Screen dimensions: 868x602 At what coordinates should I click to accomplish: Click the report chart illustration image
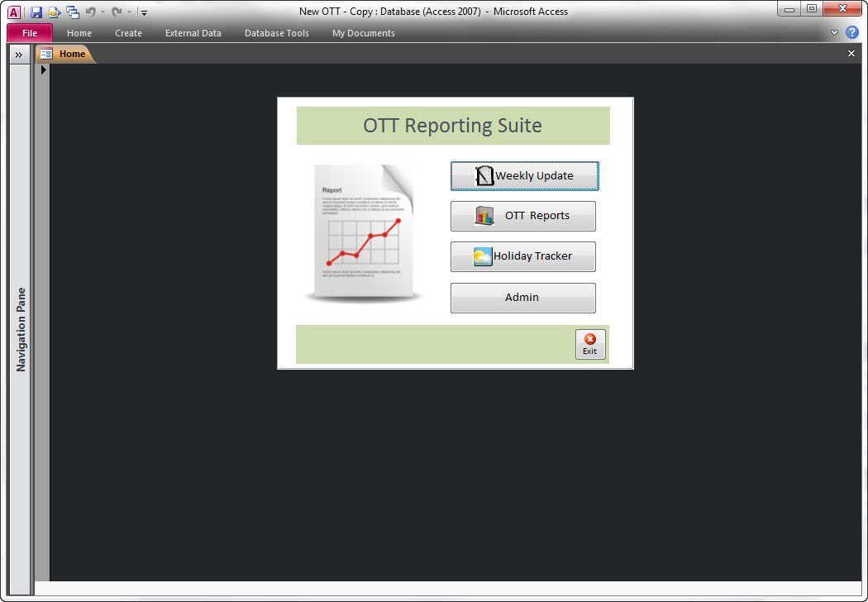364,234
